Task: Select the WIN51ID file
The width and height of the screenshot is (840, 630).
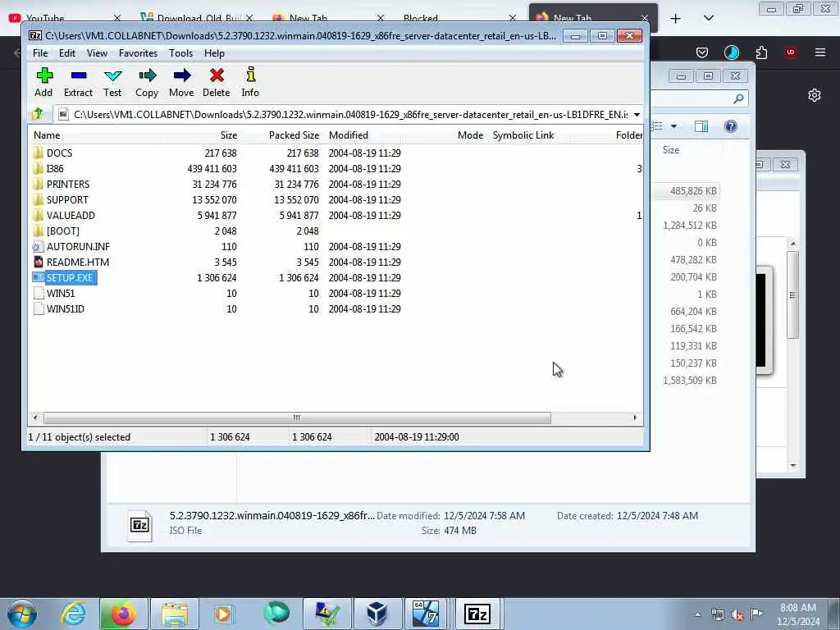Action: pyautogui.click(x=65, y=308)
